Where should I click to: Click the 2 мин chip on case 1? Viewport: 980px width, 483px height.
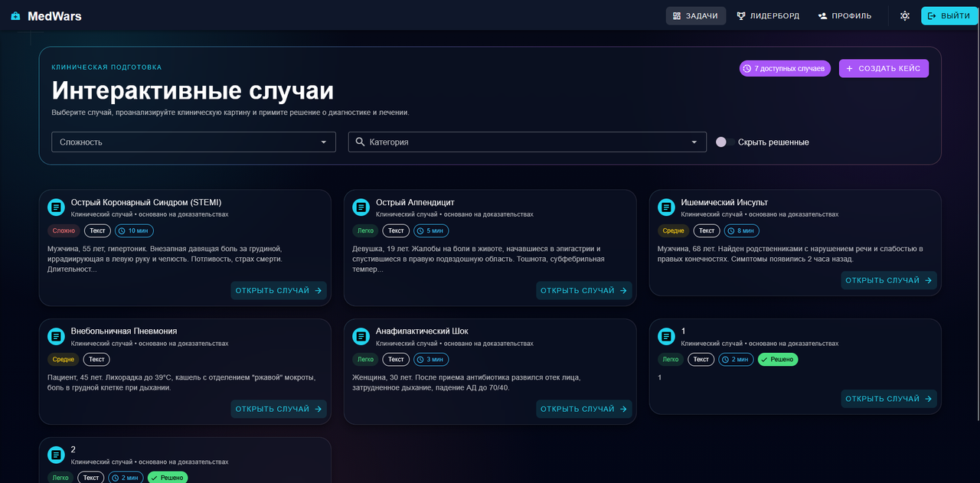tap(736, 359)
